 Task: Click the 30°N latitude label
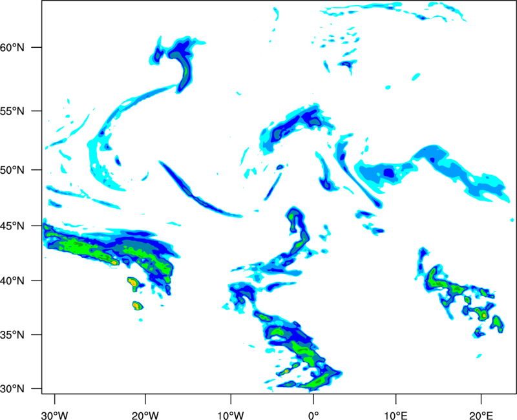click(x=12, y=389)
